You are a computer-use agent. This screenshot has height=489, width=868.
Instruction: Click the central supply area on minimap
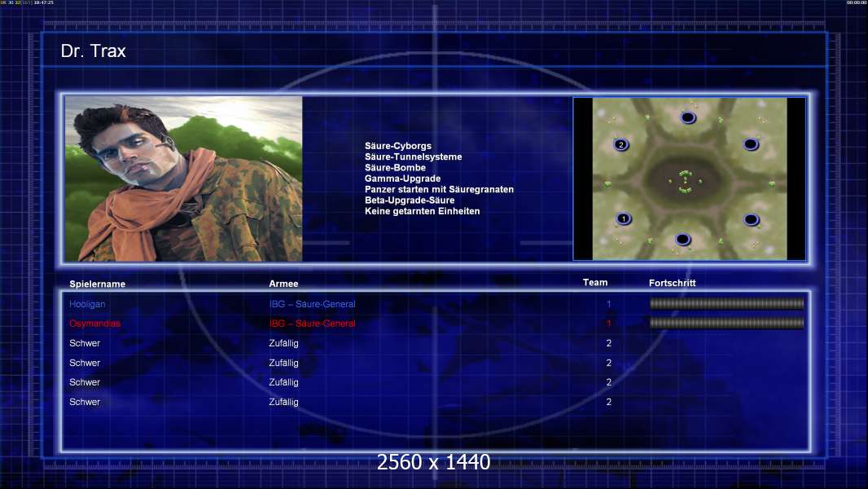(686, 181)
